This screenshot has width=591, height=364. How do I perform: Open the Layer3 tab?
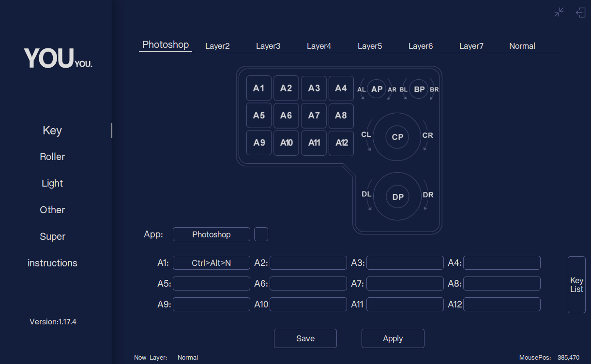[268, 46]
